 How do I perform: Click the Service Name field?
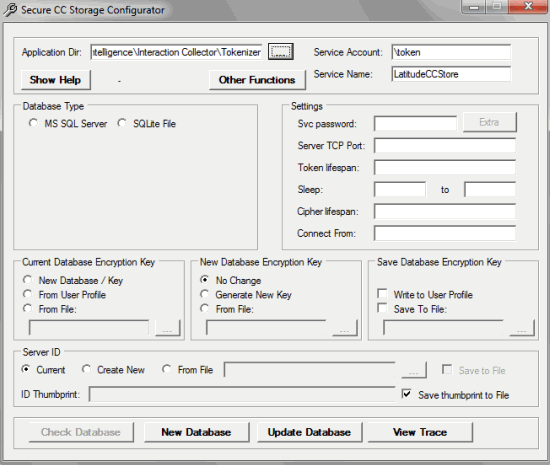[451, 74]
